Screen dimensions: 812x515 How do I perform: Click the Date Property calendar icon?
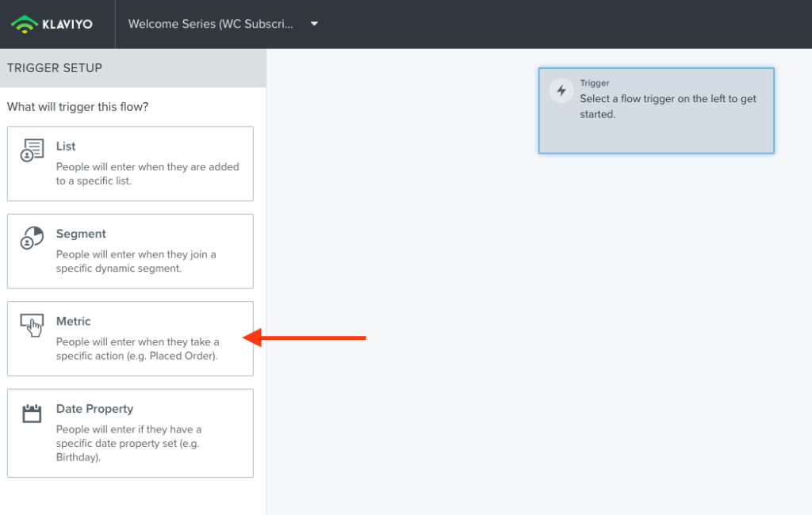tap(32, 414)
